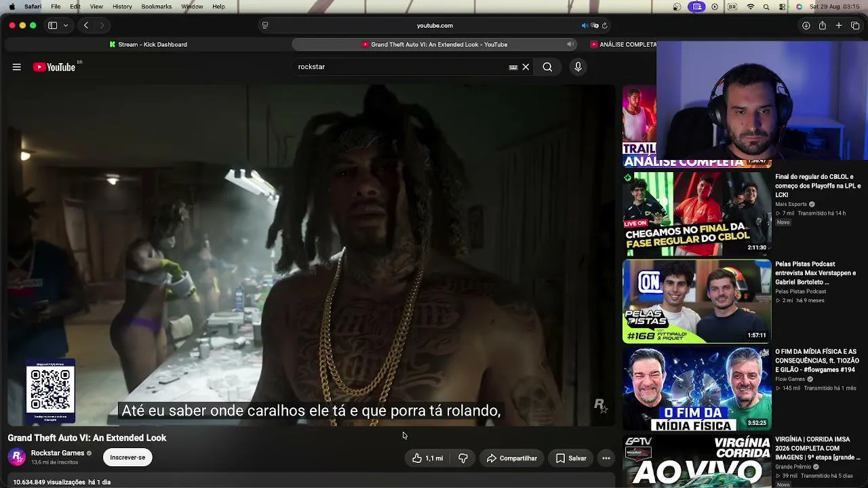The width and height of the screenshot is (868, 488).
Task: Open the Flow Games channel
Action: [x=790, y=379]
